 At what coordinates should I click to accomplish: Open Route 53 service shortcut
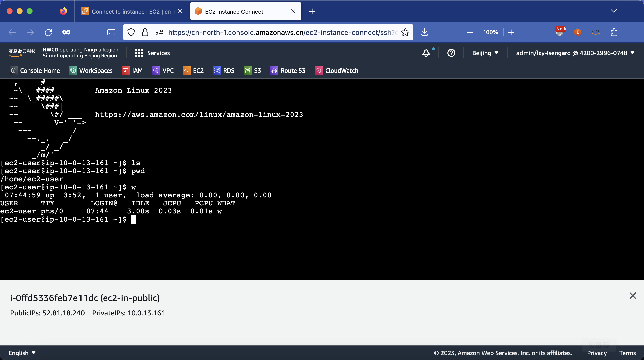[x=288, y=71]
